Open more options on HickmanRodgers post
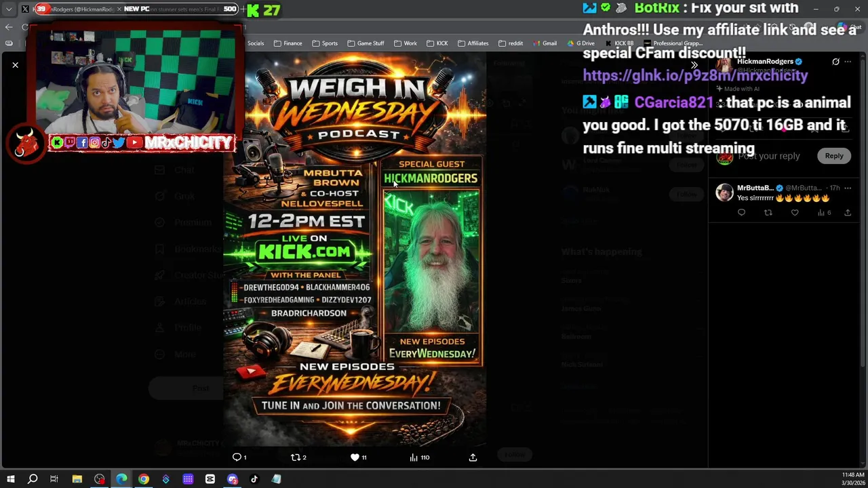Viewport: 868px width, 488px height. pyautogui.click(x=848, y=62)
